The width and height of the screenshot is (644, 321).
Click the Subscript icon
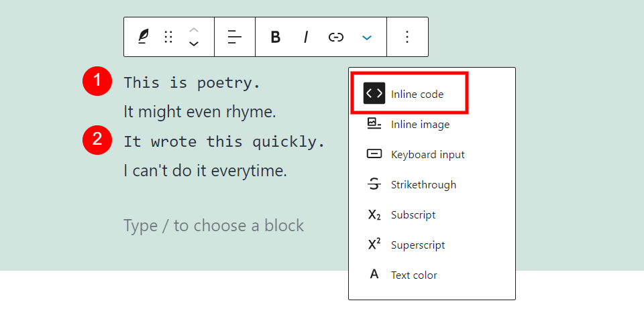pyautogui.click(x=374, y=215)
